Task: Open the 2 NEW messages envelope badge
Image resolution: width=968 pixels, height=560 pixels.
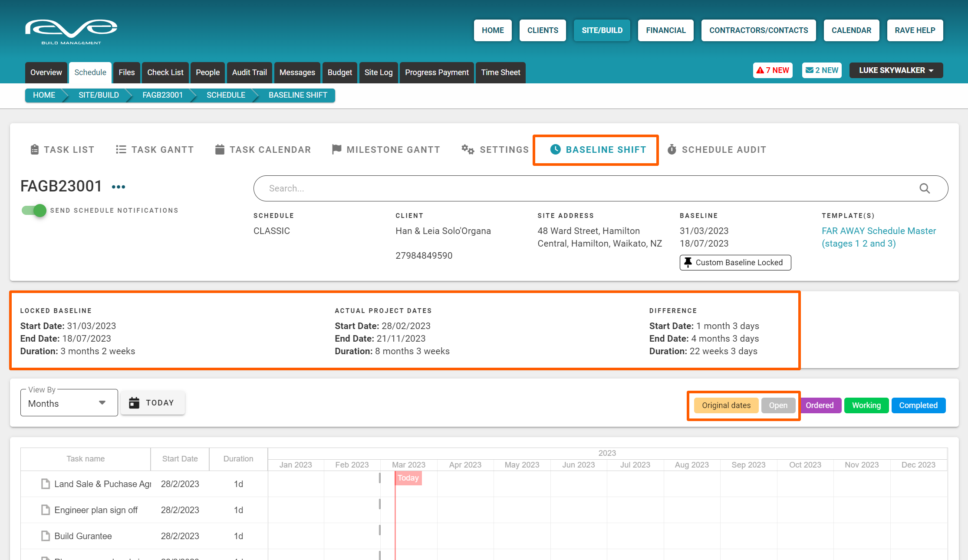Action: click(x=822, y=70)
